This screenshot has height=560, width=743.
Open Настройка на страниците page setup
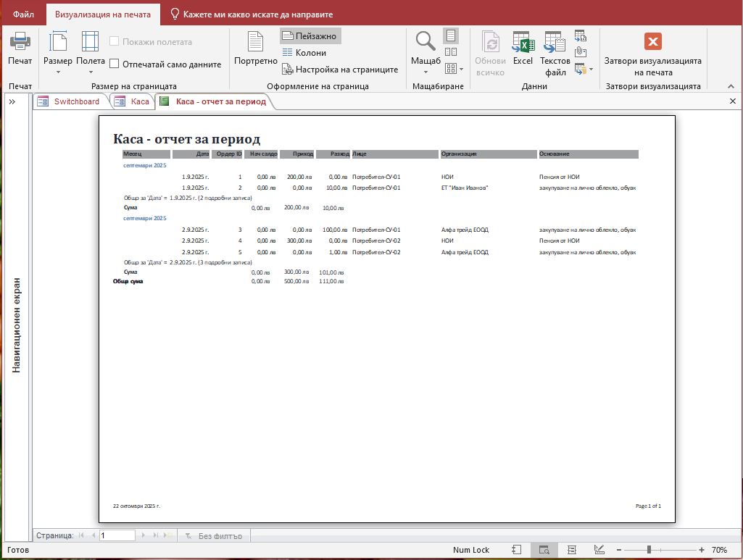click(340, 70)
